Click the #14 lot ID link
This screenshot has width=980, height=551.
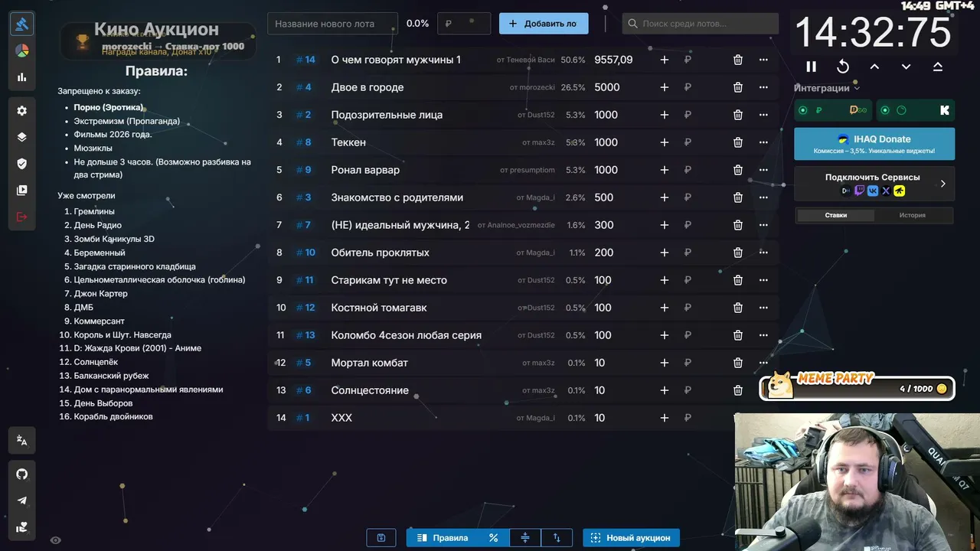305,60
